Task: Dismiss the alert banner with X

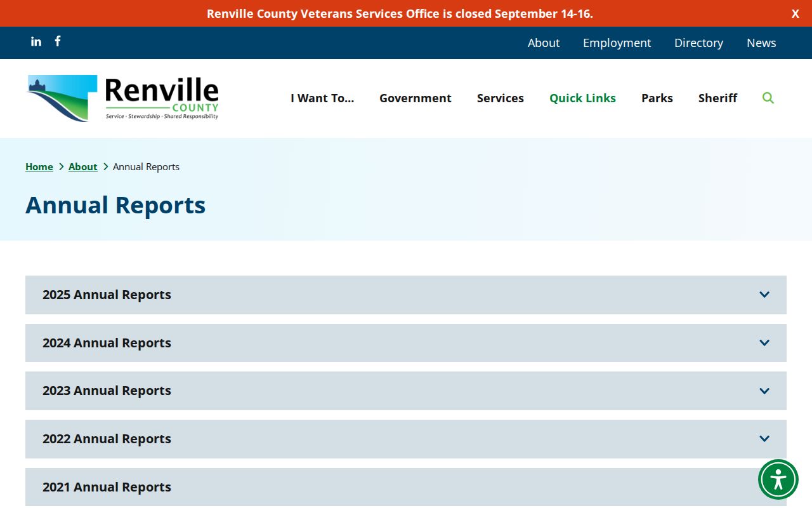Action: 795,13
